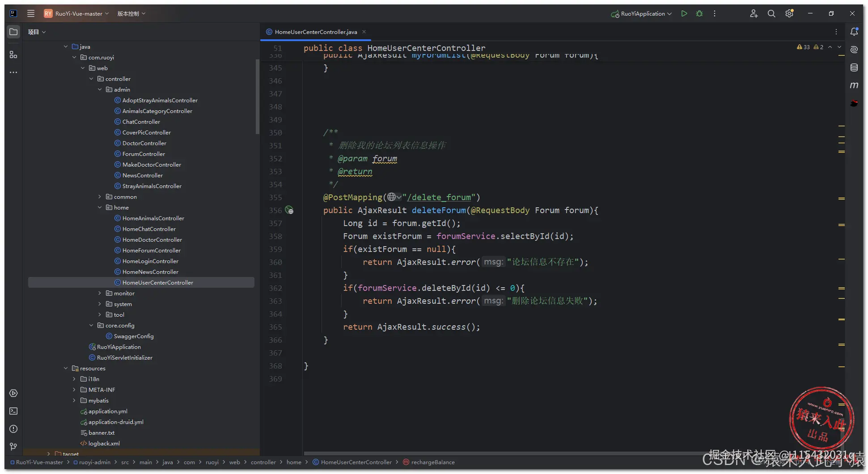The image size is (868, 474).
Task: Click the gutter endpoint icon at line 356
Action: click(x=289, y=210)
